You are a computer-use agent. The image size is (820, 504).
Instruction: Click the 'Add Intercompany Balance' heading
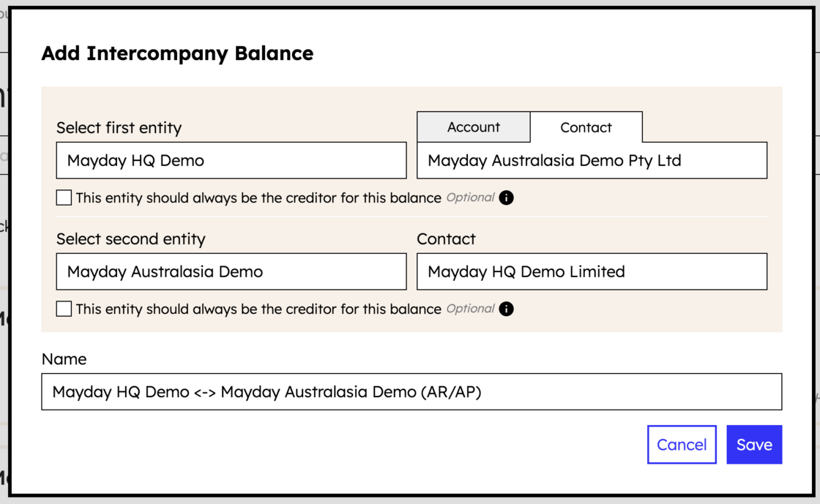coord(177,53)
